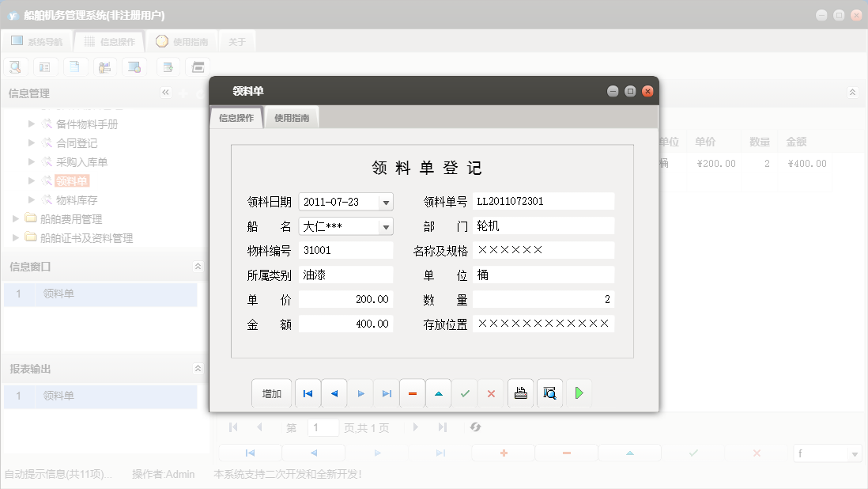The width and height of the screenshot is (868, 489).
Task: Delete the record using the red minus icon
Action: (x=412, y=393)
